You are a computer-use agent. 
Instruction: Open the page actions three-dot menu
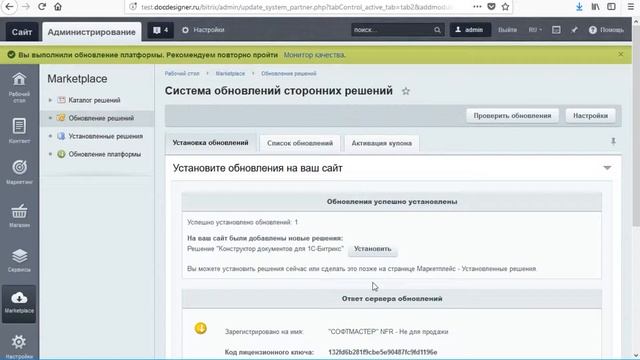[477, 7]
